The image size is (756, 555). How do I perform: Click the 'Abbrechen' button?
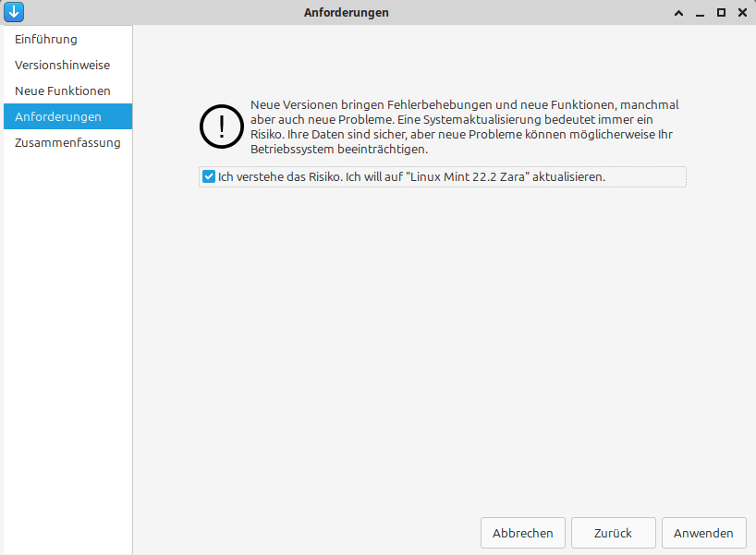[522, 532]
